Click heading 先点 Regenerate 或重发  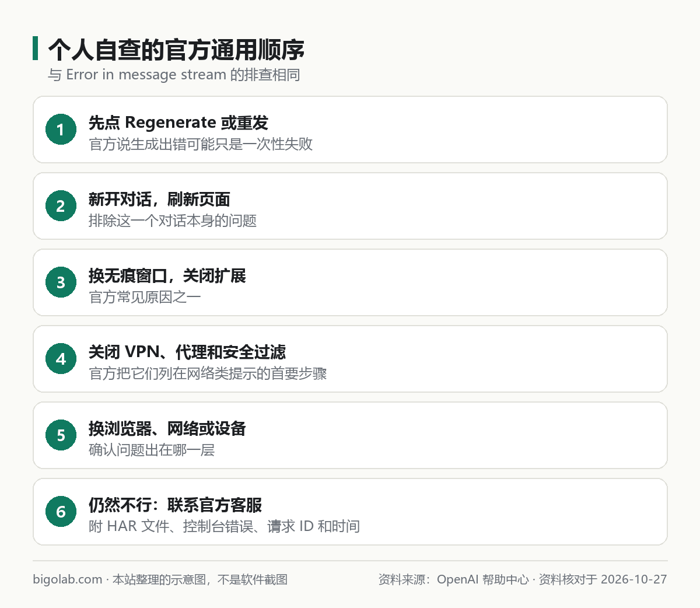(178, 123)
